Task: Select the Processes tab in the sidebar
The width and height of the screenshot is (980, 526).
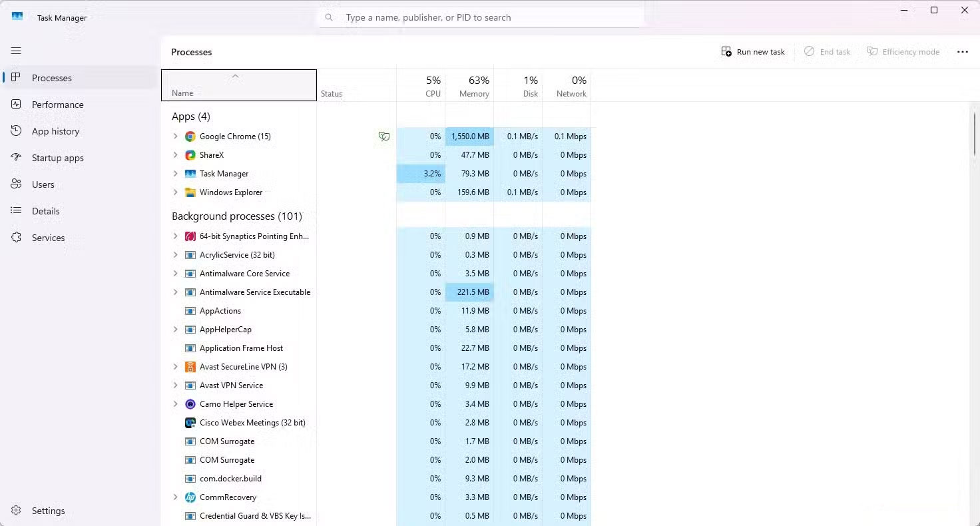Action: click(53, 78)
